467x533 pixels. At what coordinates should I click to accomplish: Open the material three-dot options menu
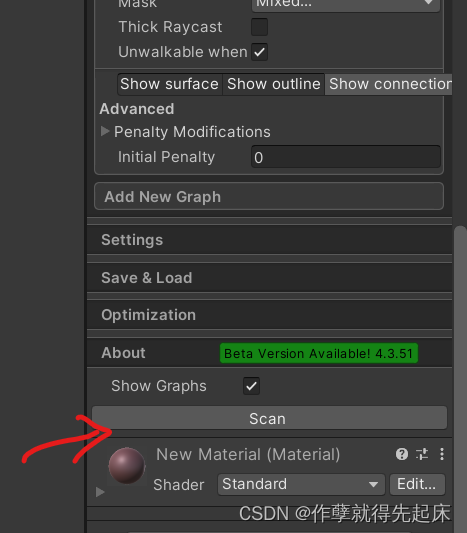click(442, 454)
